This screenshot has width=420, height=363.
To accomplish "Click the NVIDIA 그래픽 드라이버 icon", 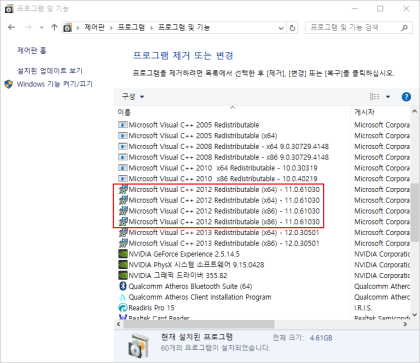I will 123,275.
